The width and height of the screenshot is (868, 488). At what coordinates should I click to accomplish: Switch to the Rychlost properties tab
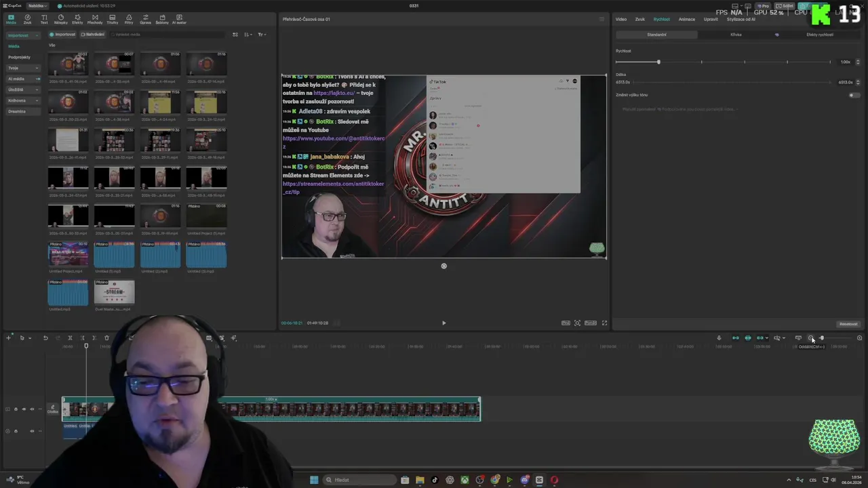(661, 19)
